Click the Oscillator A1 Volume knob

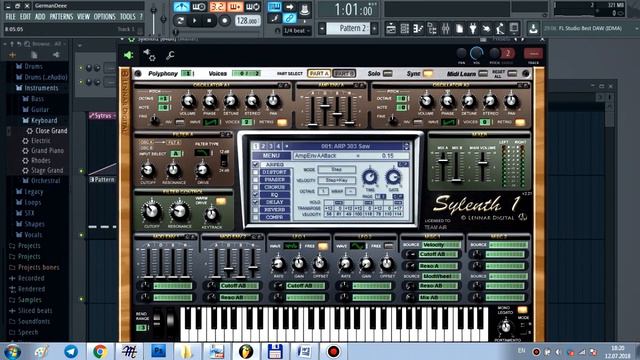pyautogui.click(x=188, y=102)
